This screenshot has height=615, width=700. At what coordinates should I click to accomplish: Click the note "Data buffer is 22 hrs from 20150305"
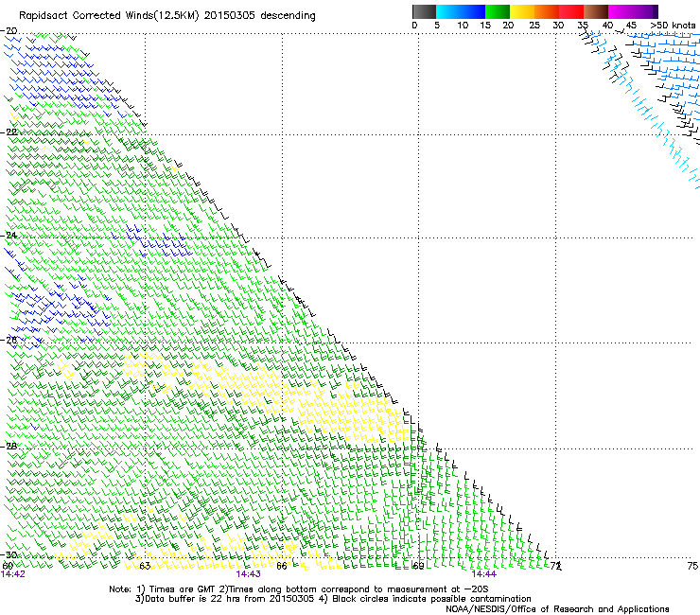229,599
